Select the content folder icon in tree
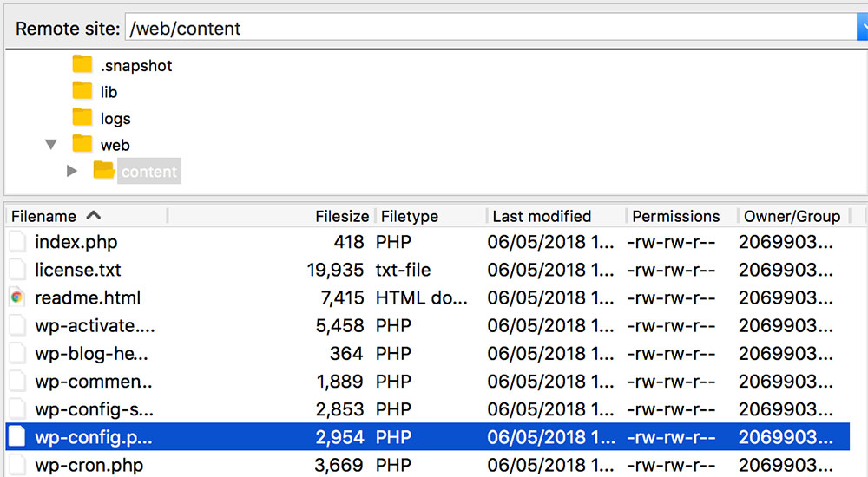 [104, 171]
